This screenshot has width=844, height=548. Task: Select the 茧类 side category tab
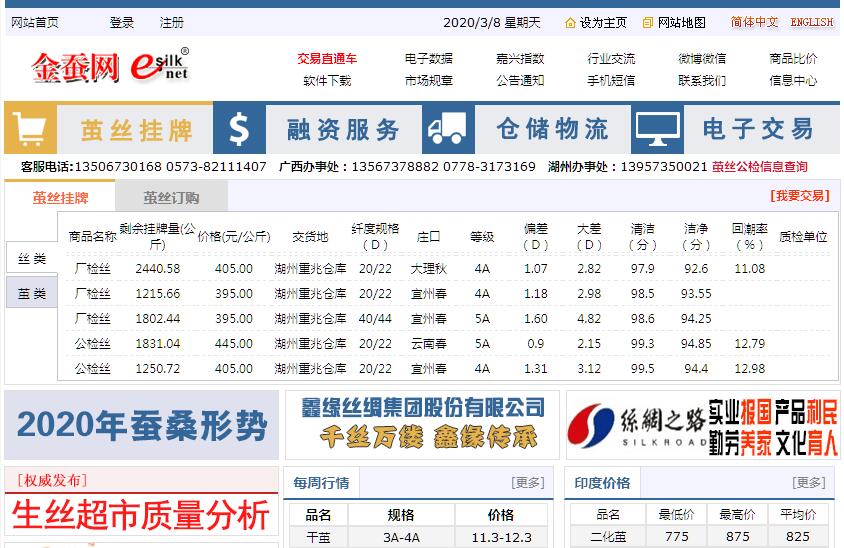coord(32,293)
